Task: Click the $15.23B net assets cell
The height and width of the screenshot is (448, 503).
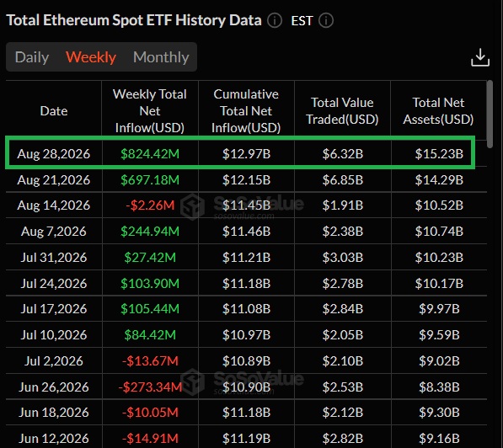Action: click(x=439, y=154)
